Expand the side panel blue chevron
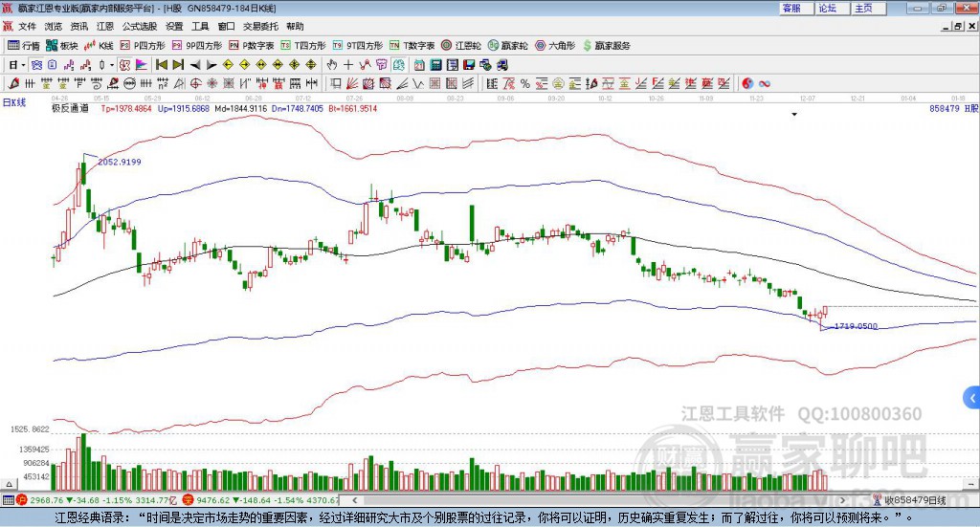Screen dimensions: 980x527 972,398
